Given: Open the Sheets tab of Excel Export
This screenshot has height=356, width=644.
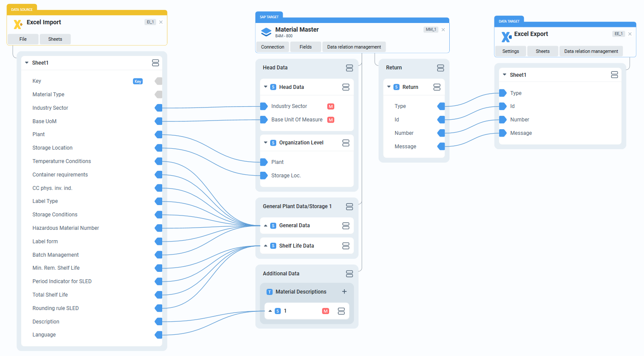Looking at the screenshot, I should click(543, 51).
